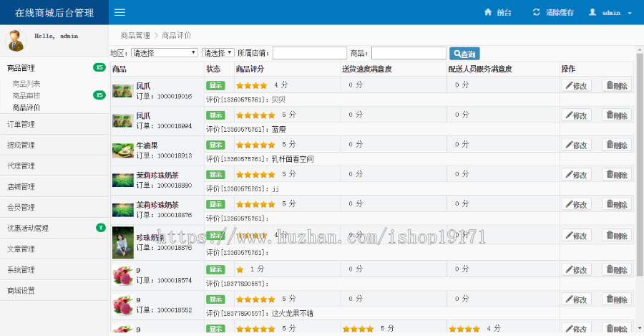The image size is (644, 336).
Task: Edit review for order 1000018552
Action: click(576, 299)
